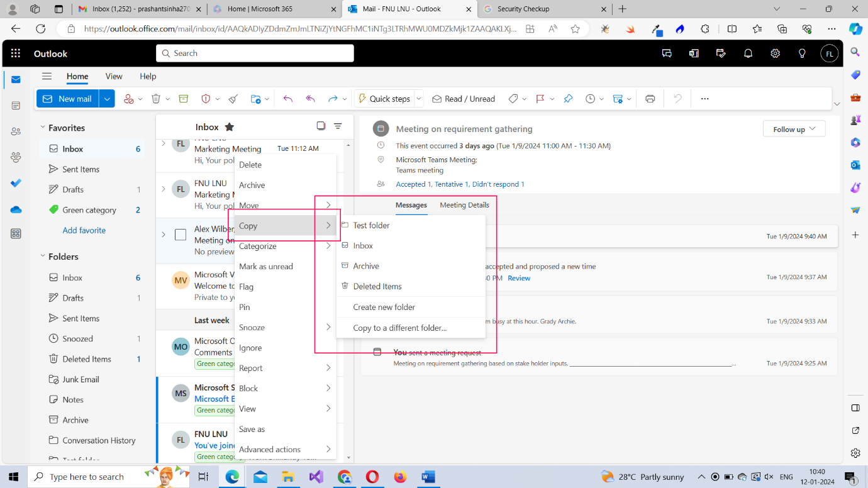Open Notifications bell in header
The image size is (868, 488).
[x=748, y=53]
